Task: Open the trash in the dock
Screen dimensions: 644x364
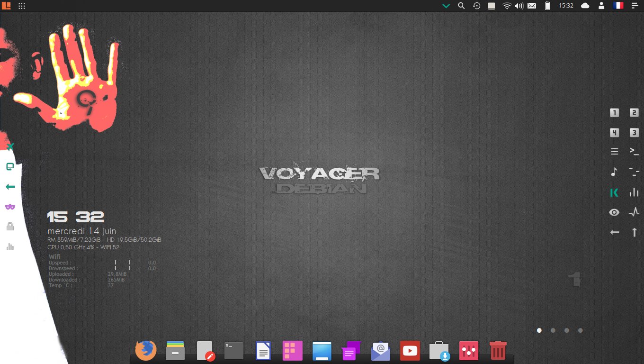Action: [x=498, y=351]
